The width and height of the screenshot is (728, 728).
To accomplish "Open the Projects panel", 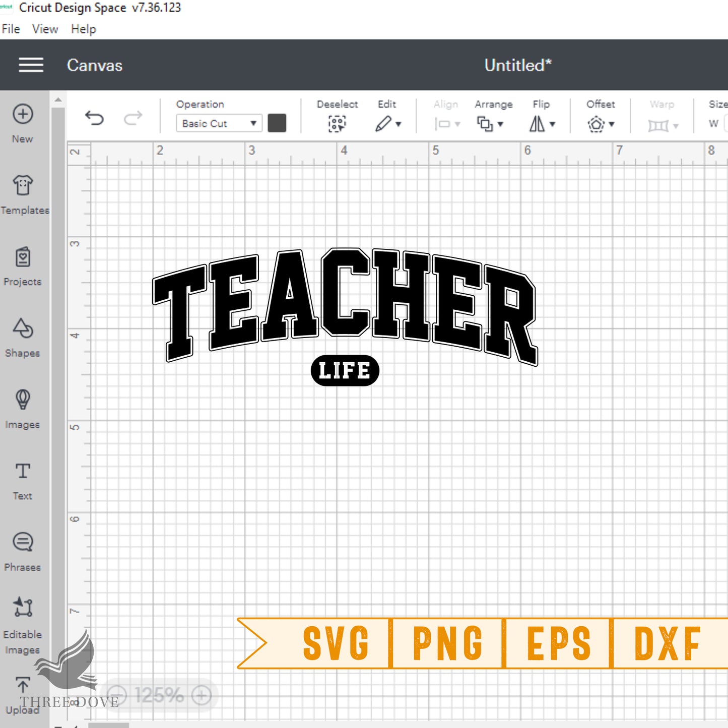I will tap(23, 267).
